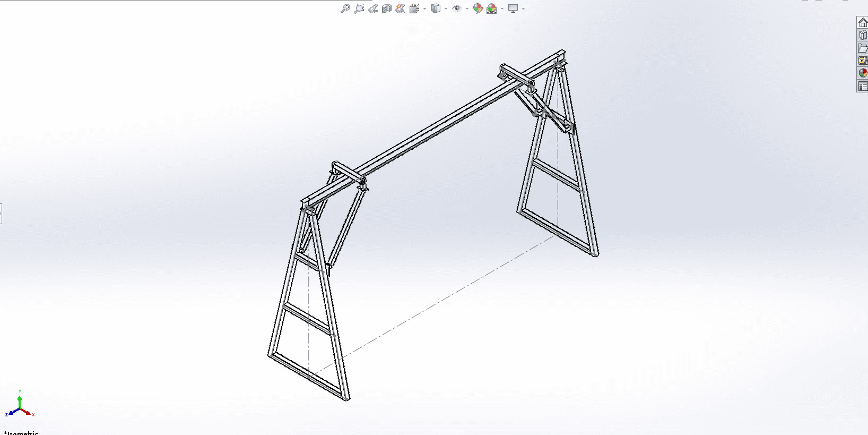Open Appearances, Scenes and Decals tab

tap(863, 73)
